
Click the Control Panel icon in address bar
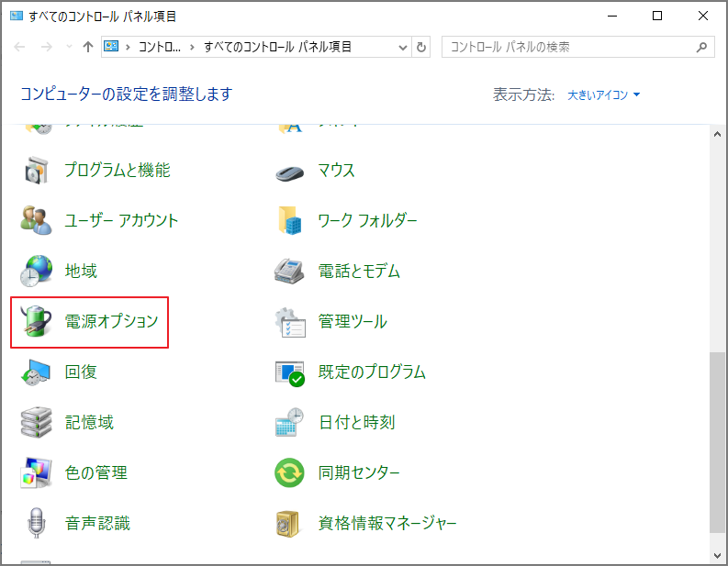(111, 47)
